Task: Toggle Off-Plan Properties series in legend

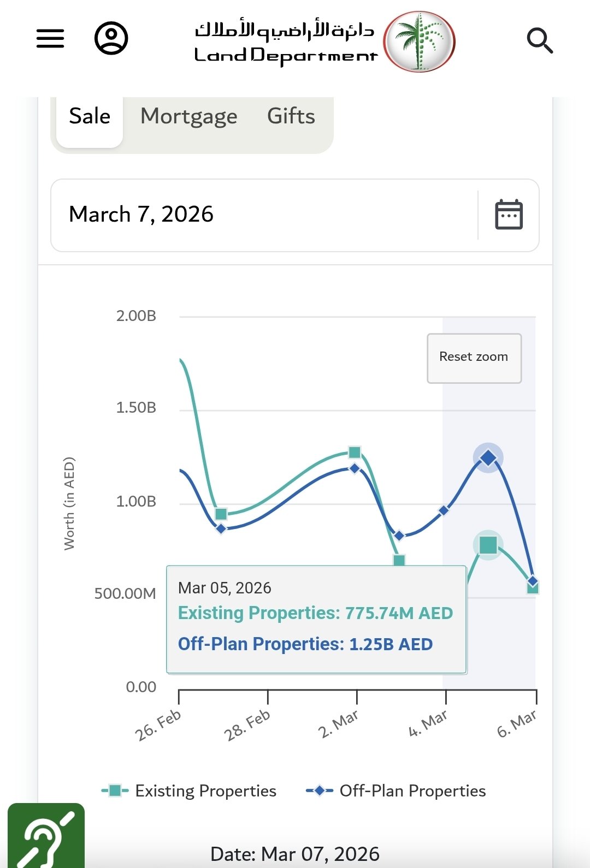Action: 396,790
